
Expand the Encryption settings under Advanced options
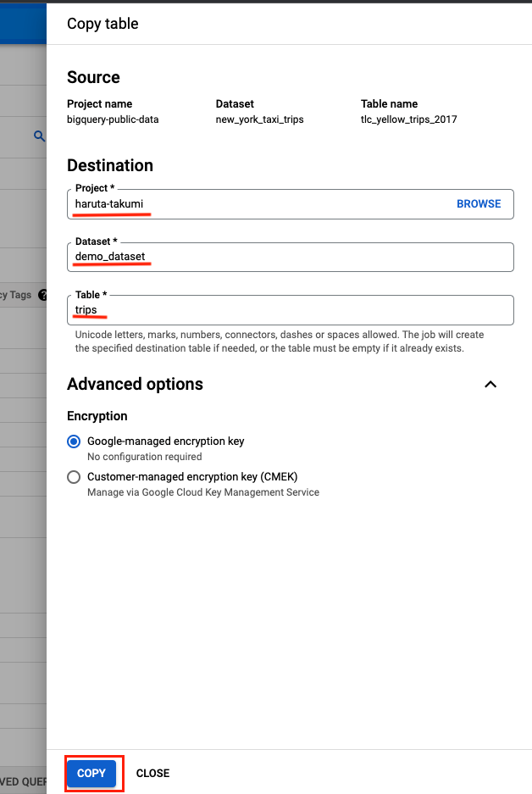pyautogui.click(x=490, y=384)
